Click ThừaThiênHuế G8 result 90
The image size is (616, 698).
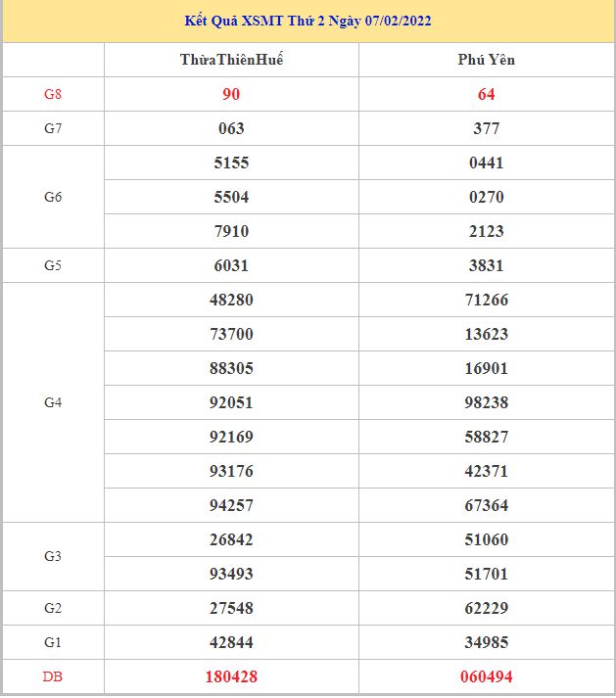(232, 94)
